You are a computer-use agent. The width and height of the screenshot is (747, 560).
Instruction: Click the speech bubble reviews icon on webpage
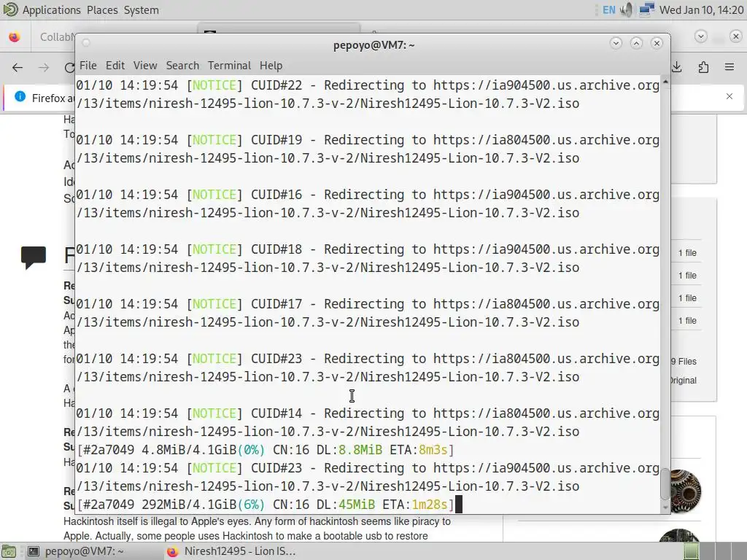pyautogui.click(x=34, y=257)
